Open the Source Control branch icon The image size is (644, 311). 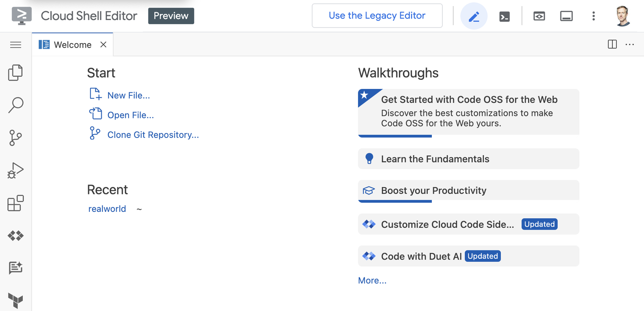point(16,138)
